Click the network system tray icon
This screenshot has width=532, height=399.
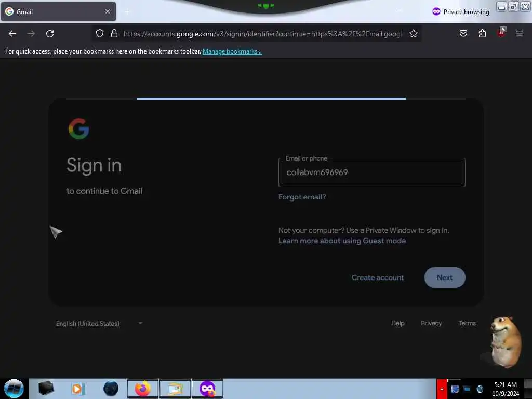(x=467, y=389)
